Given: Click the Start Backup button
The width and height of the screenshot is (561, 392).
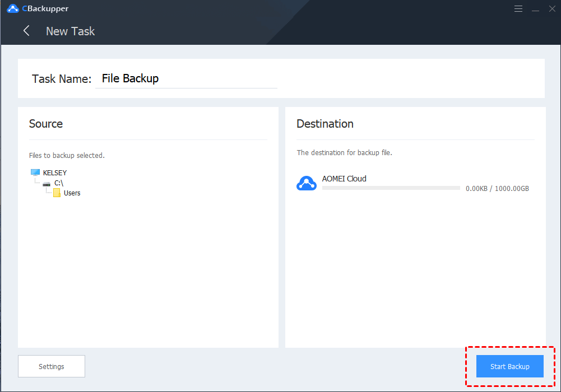Looking at the screenshot, I should click(x=510, y=366).
